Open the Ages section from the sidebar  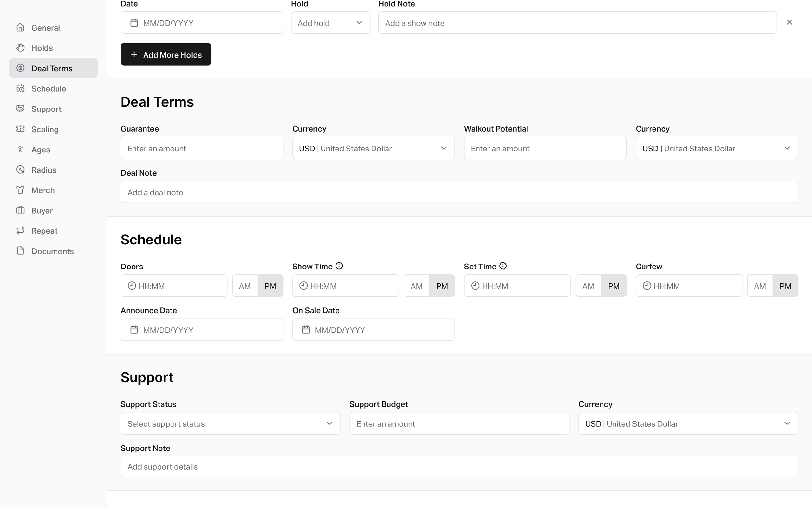[x=41, y=149]
